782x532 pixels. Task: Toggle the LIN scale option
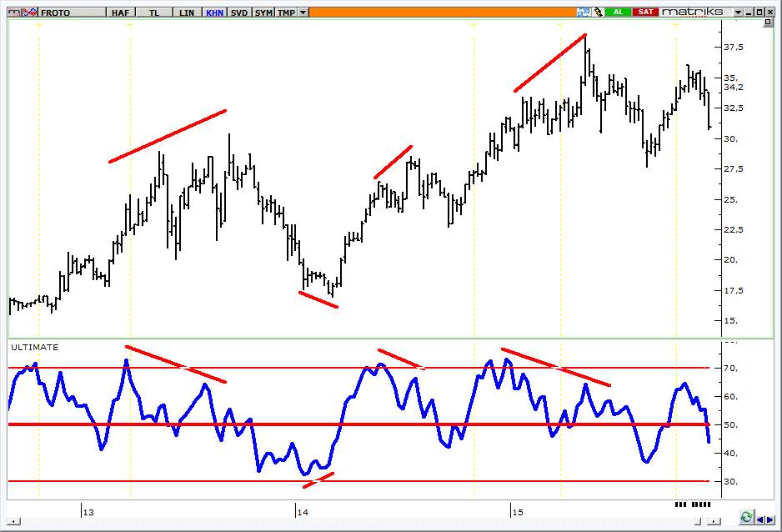tap(187, 13)
